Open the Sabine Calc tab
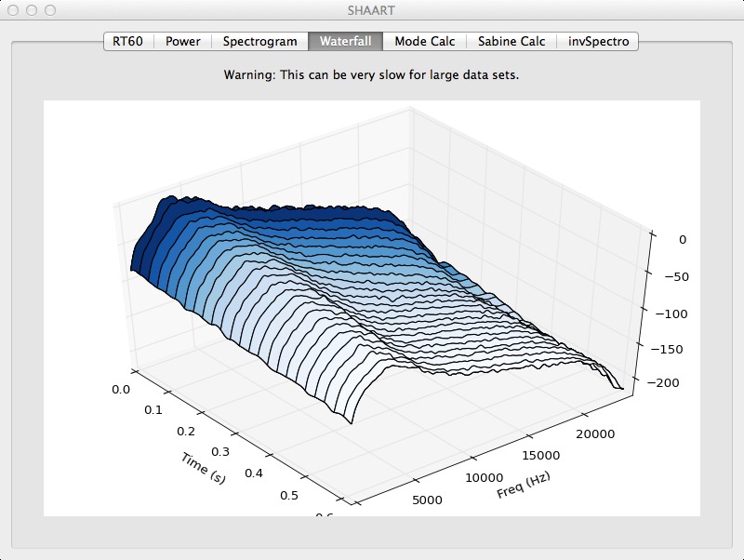Image resolution: width=744 pixels, height=560 pixels. [x=511, y=41]
